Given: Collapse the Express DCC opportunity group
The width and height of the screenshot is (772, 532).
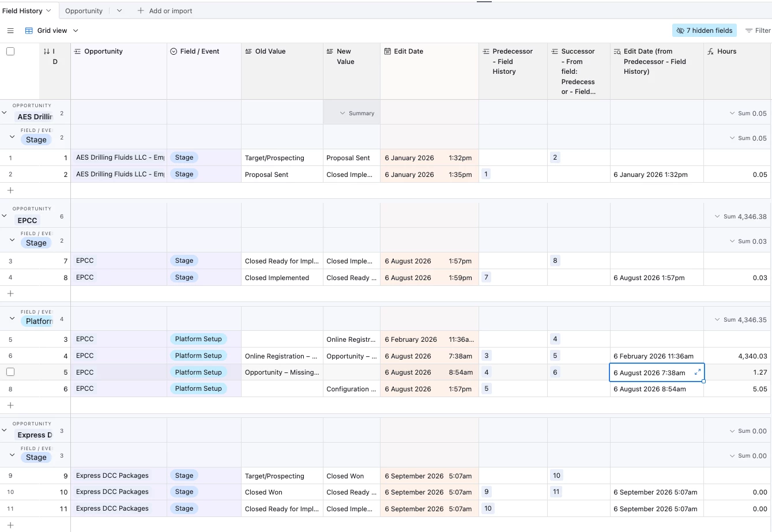Looking at the screenshot, I should click(x=5, y=431).
